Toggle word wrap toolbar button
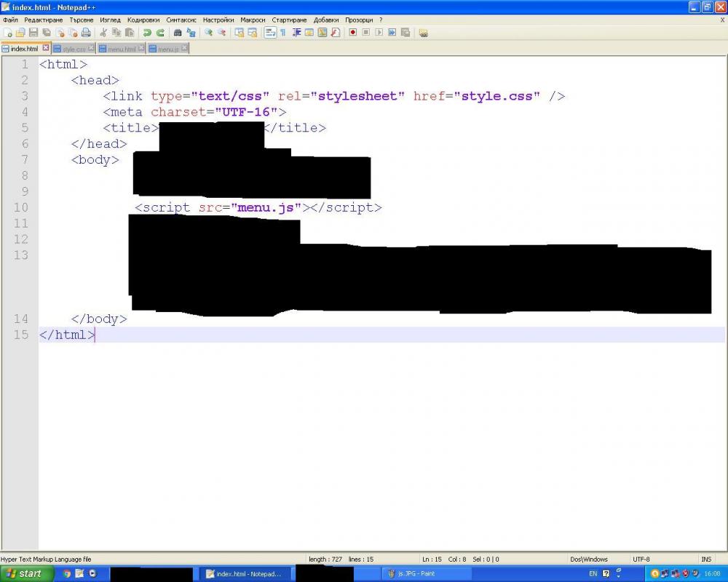The height and width of the screenshot is (582, 728). [x=270, y=33]
